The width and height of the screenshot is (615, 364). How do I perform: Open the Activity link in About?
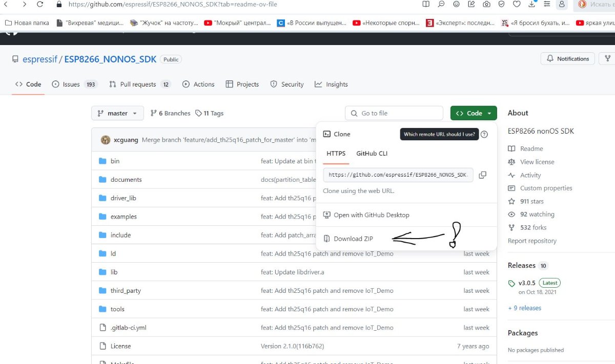click(530, 175)
